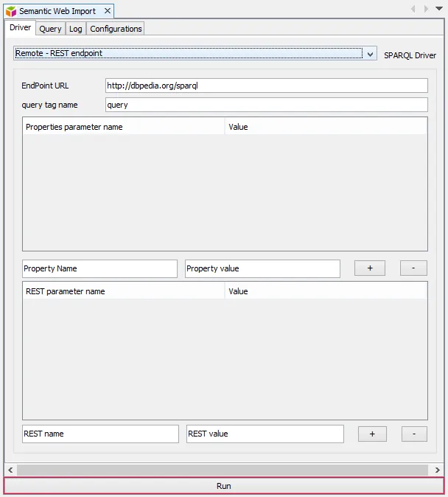Click the scroll tabs right arrow
Viewport: 448px width, 497px height.
[426, 9]
